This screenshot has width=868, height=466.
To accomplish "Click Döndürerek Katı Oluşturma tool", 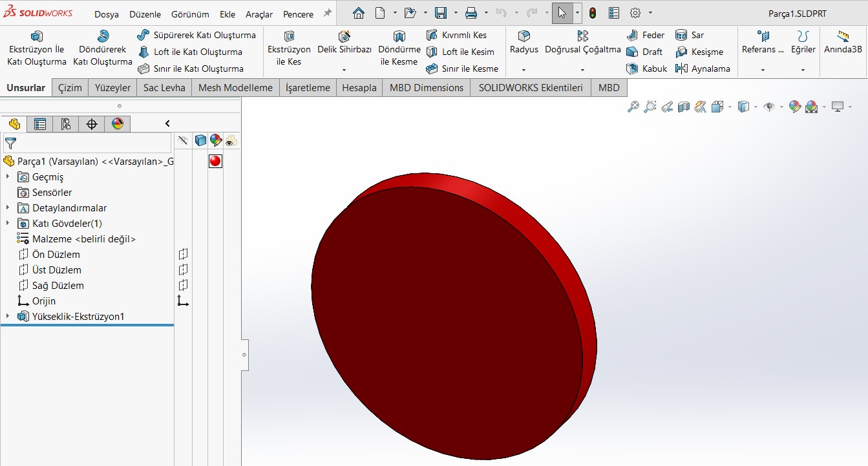I will (103, 48).
